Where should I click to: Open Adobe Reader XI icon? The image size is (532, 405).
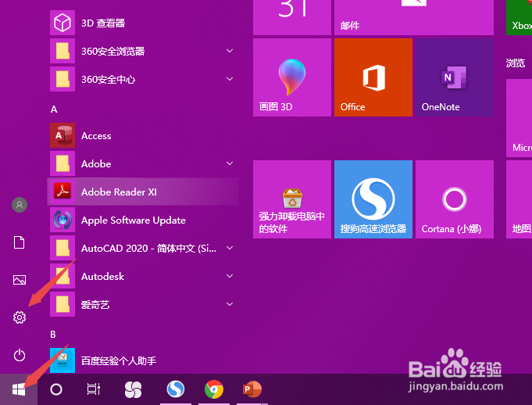(62, 192)
